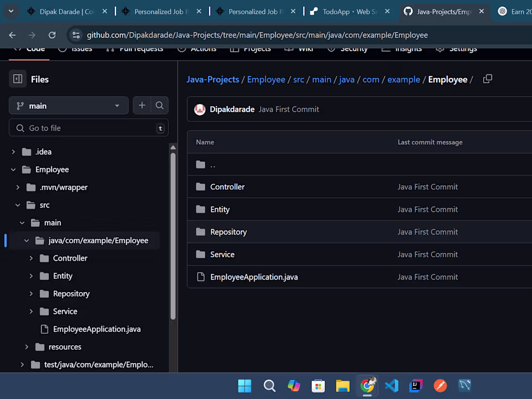This screenshot has width=532, height=399.
Task: Open the Settings repository tab
Action: [x=457, y=49]
